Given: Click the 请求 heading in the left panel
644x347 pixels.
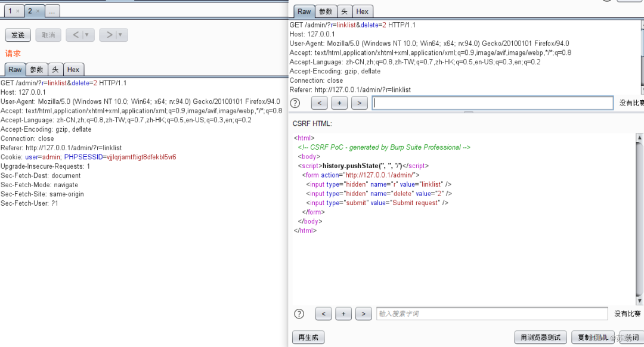Looking at the screenshot, I should click(x=13, y=54).
